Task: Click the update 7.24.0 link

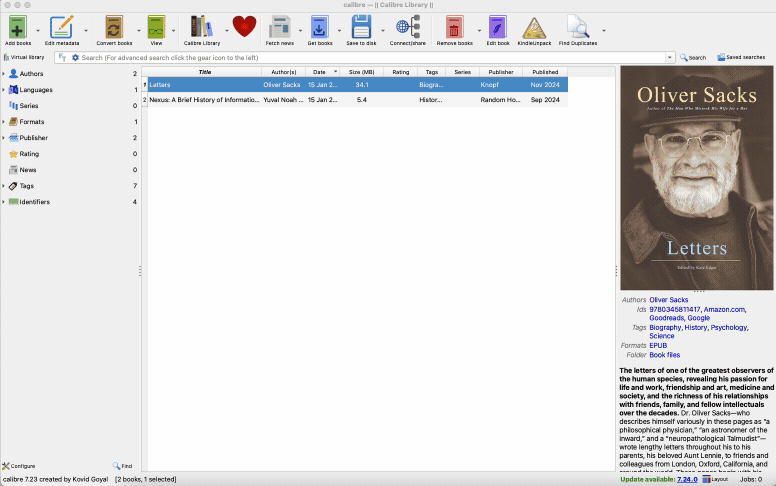Action: 687,479
